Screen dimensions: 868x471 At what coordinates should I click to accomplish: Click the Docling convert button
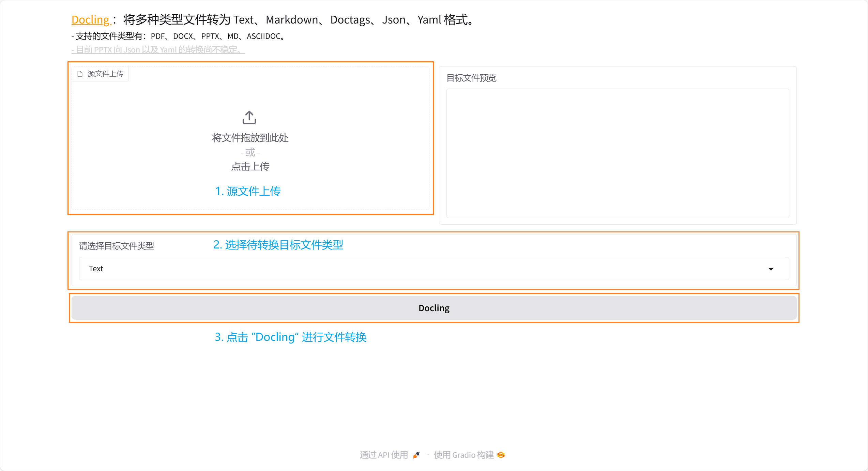434,308
